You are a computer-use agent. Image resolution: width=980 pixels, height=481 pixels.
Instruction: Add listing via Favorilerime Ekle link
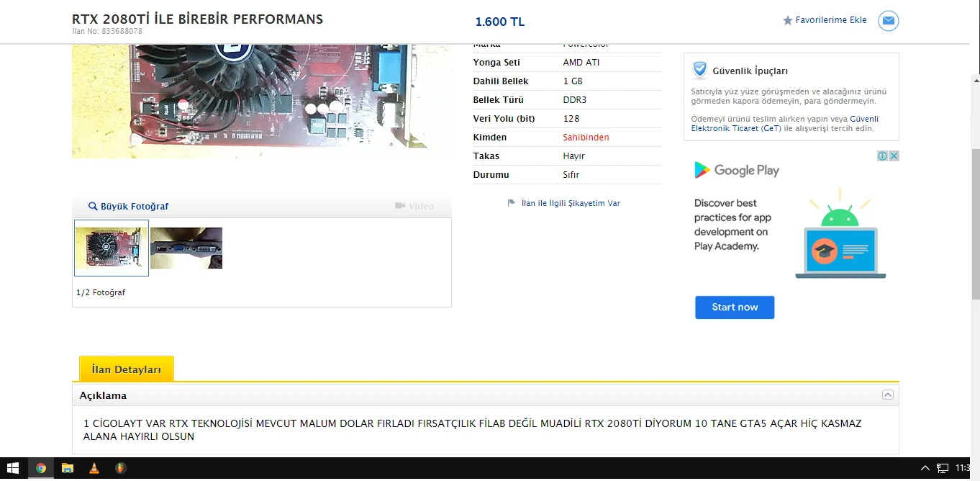[x=830, y=20]
